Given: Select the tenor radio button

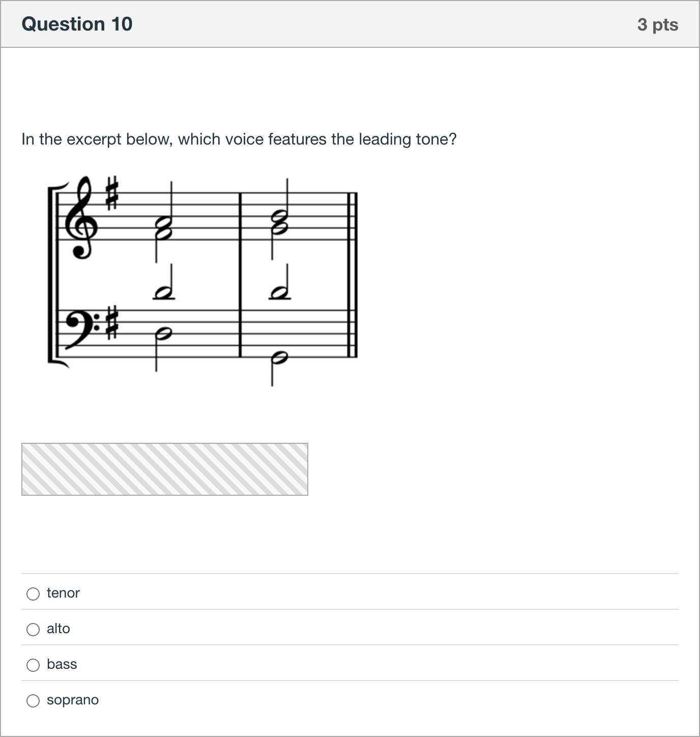Looking at the screenshot, I should point(33,594).
